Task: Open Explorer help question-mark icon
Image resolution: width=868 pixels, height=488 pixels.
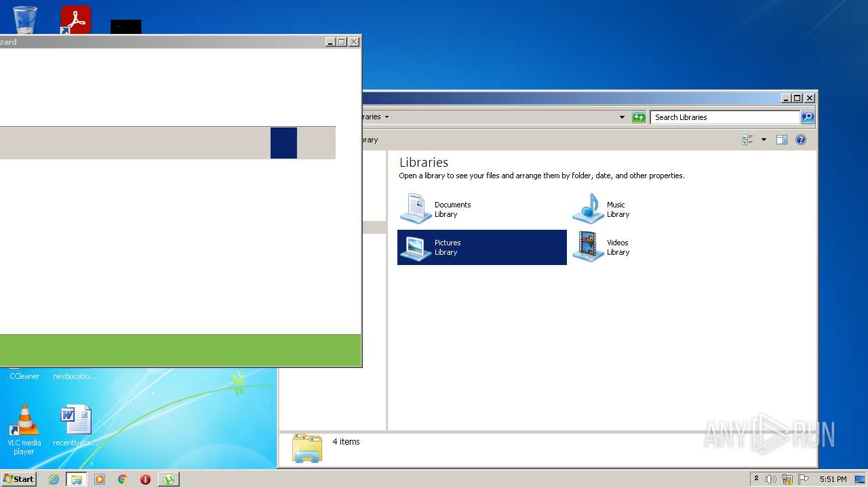Action: tap(801, 140)
